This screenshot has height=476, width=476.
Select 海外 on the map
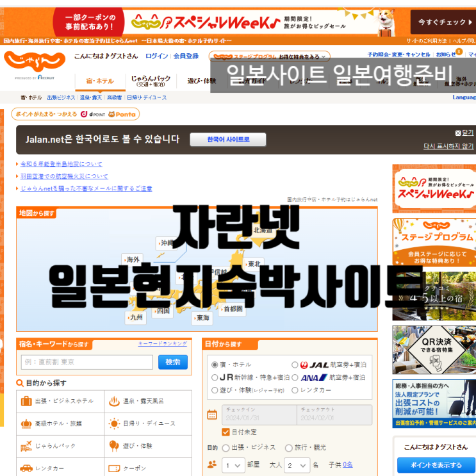click(132, 259)
